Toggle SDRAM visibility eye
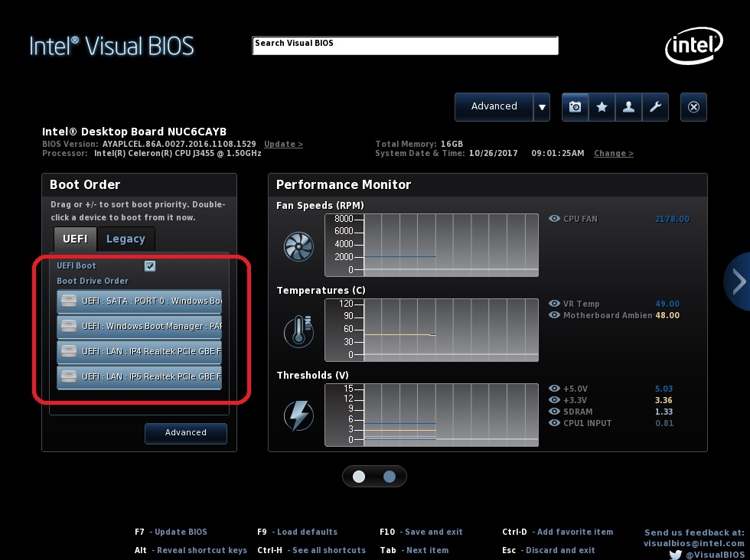The width and height of the screenshot is (750, 560). (x=554, y=412)
